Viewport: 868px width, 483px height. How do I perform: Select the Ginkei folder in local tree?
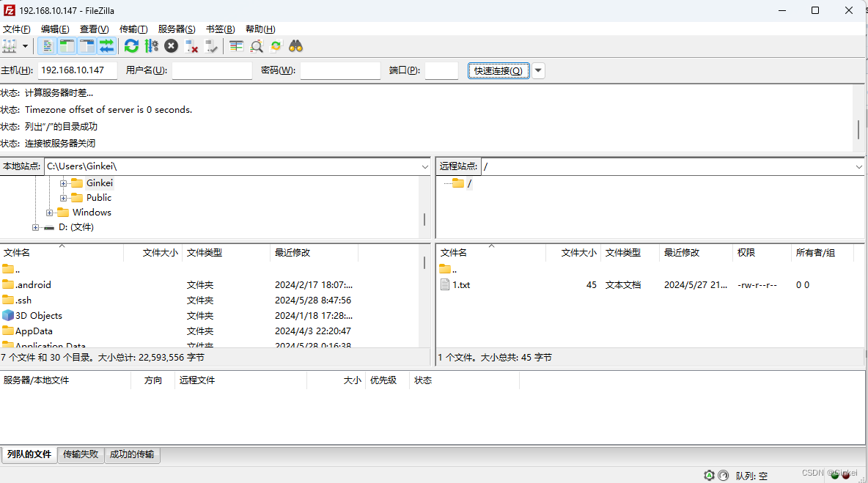click(100, 183)
